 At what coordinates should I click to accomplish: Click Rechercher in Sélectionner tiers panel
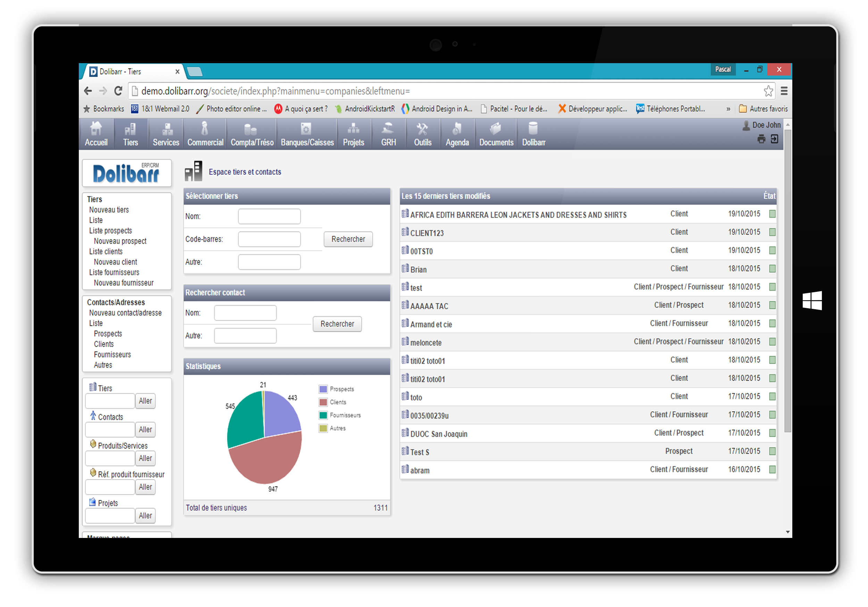[348, 239]
